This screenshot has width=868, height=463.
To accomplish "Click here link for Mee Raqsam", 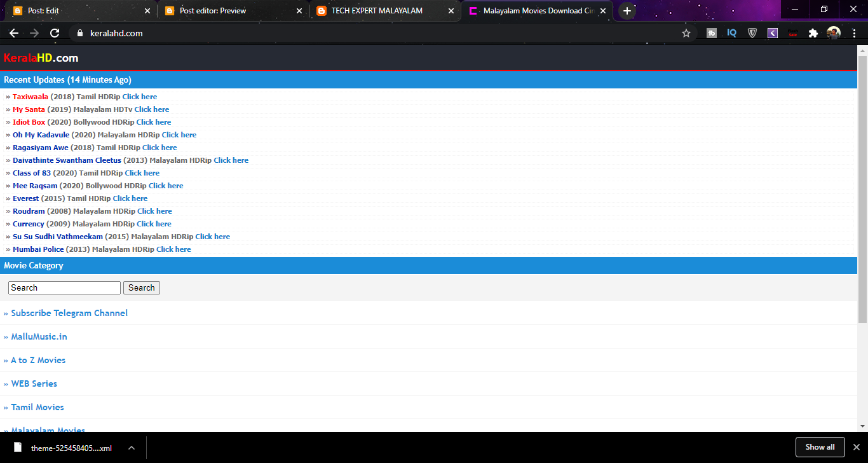I will [166, 186].
